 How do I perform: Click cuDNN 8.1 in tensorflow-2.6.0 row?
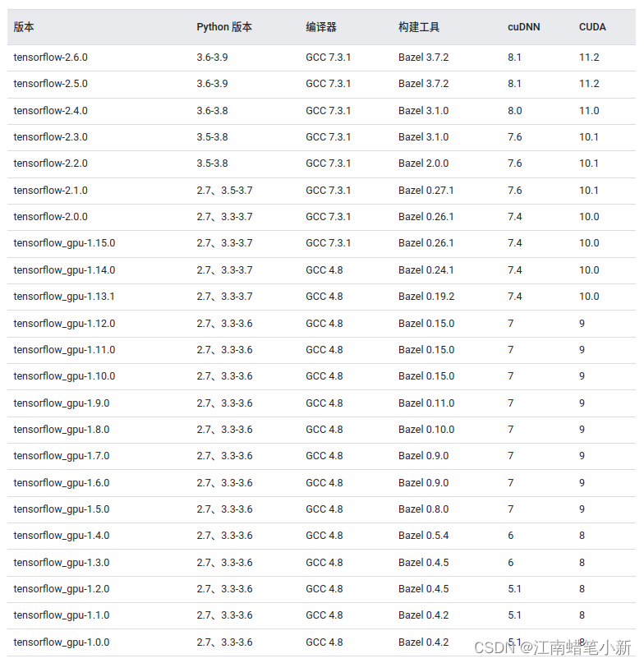pos(514,57)
